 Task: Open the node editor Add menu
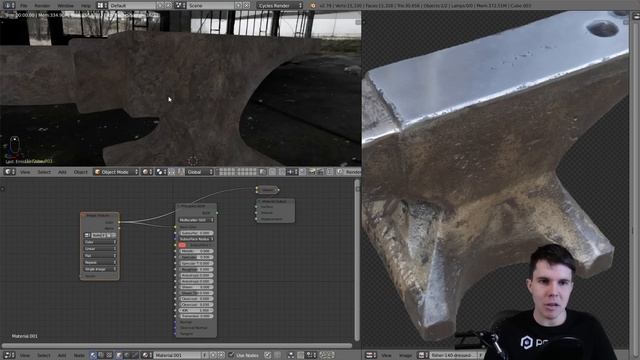(62, 356)
